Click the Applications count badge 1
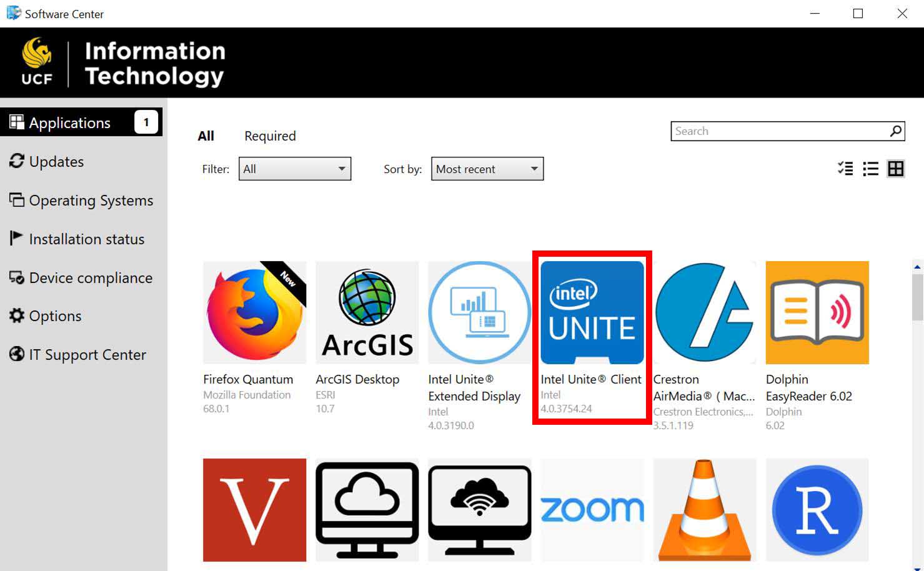 [x=146, y=122]
